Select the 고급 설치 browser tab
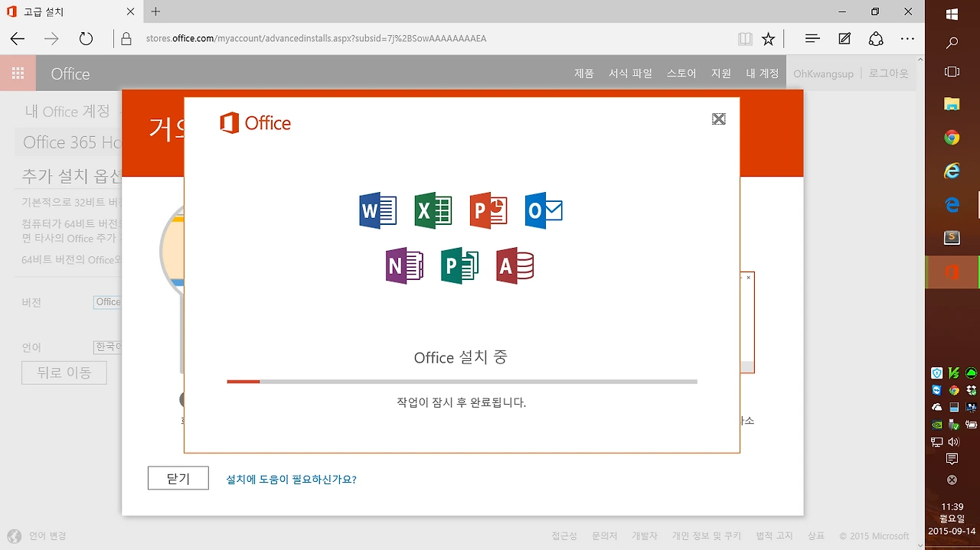The height and width of the screenshot is (550, 980). [71, 11]
